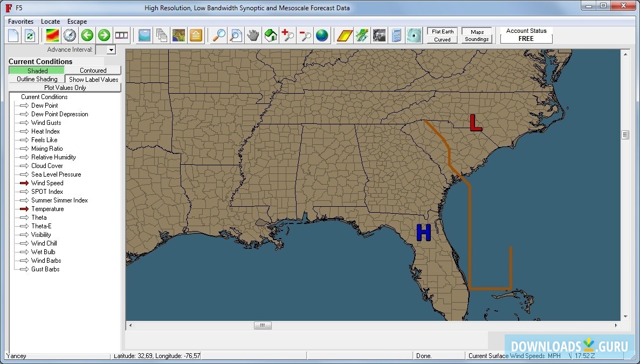Open the Advance Interval dropdown
Viewport: 640px width, 364px height.
[111, 50]
